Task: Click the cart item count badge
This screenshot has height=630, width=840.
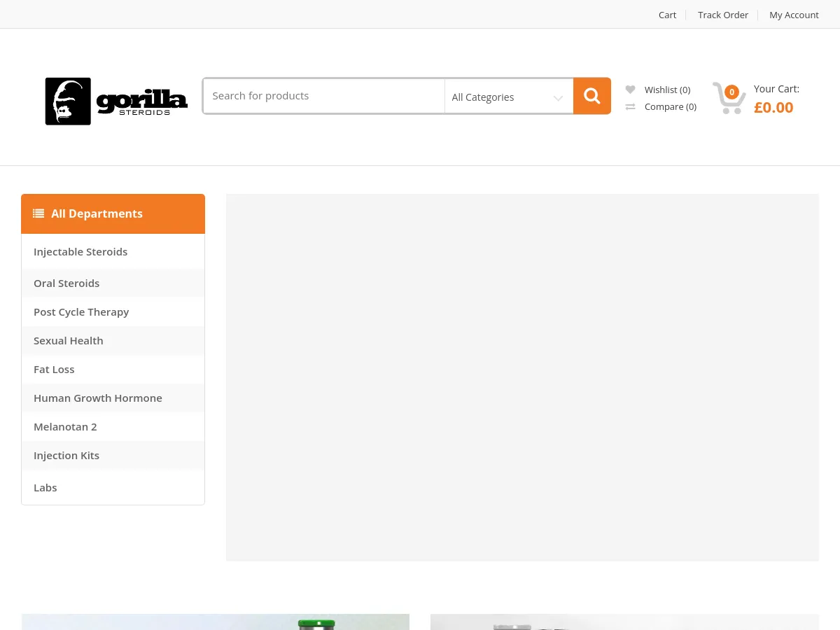Action: click(731, 92)
